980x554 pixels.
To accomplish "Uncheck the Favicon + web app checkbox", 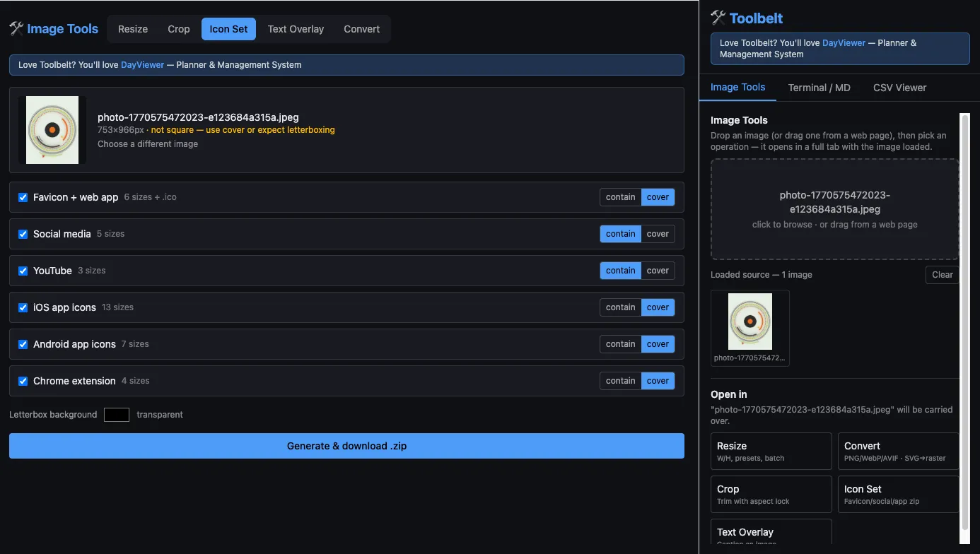I will pyautogui.click(x=23, y=197).
